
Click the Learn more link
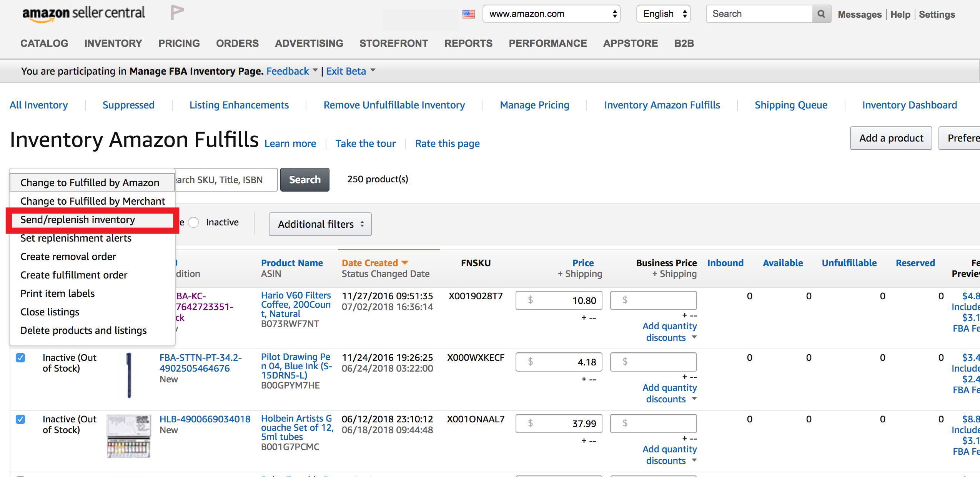[290, 143]
